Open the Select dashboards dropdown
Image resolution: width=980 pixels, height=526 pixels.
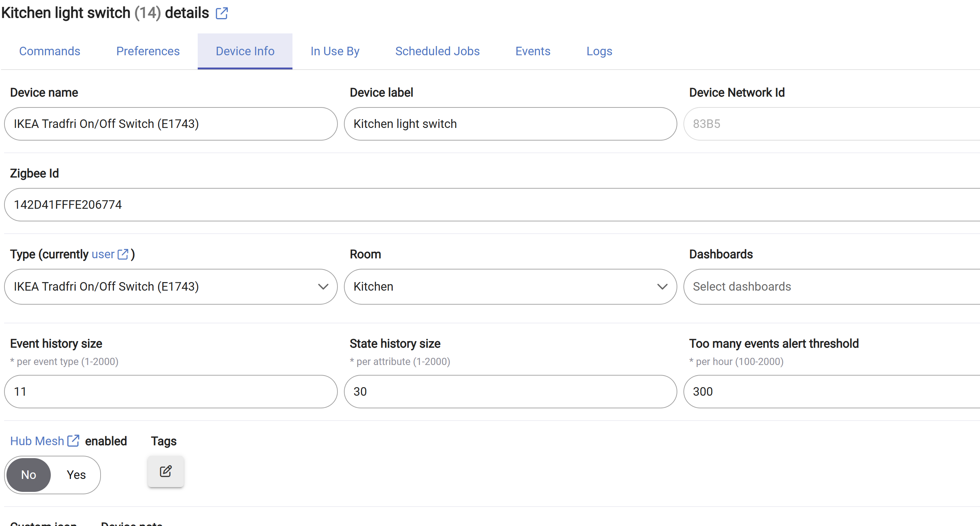coord(832,287)
